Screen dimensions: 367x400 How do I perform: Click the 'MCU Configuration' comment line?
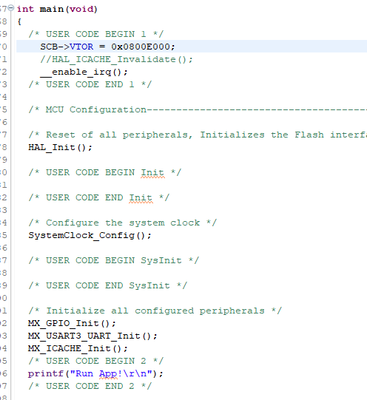pos(197,110)
